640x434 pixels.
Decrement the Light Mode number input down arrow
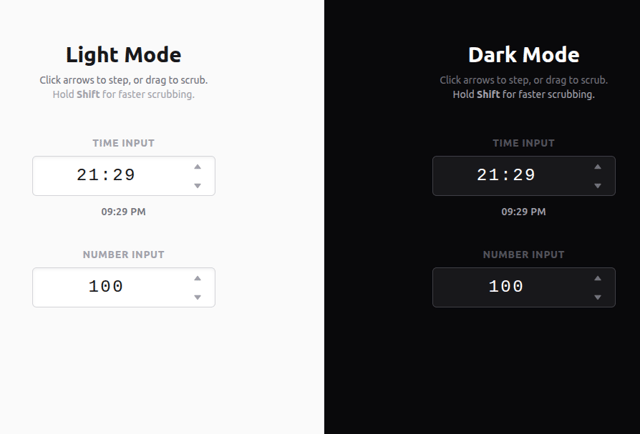[198, 297]
